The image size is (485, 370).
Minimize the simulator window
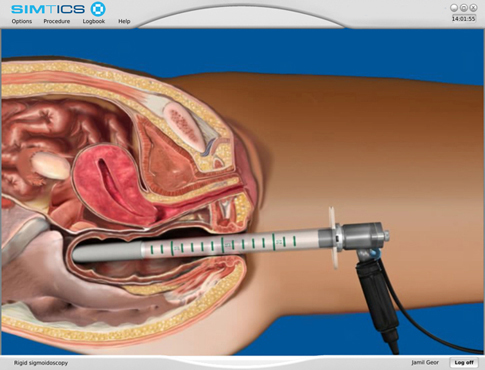(x=454, y=8)
